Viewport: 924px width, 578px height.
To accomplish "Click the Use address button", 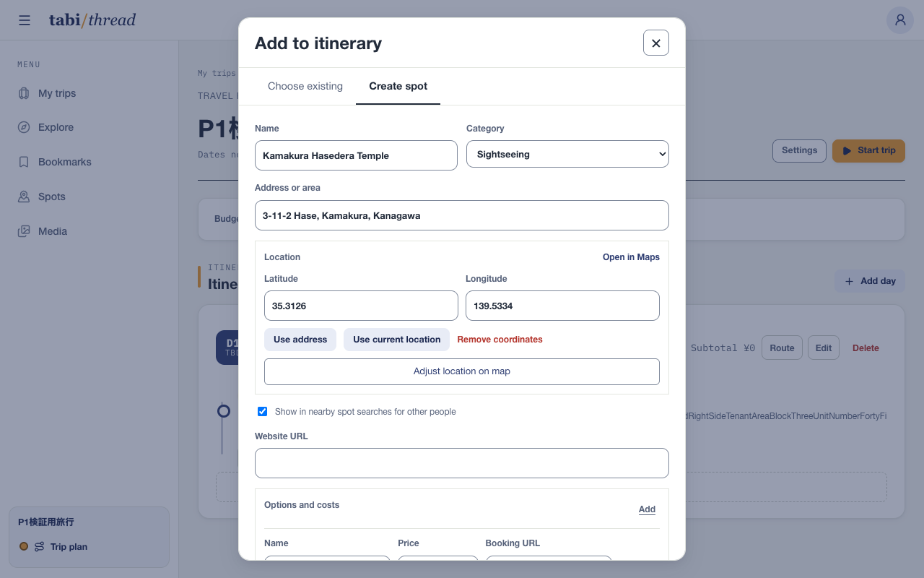I will (x=300, y=340).
